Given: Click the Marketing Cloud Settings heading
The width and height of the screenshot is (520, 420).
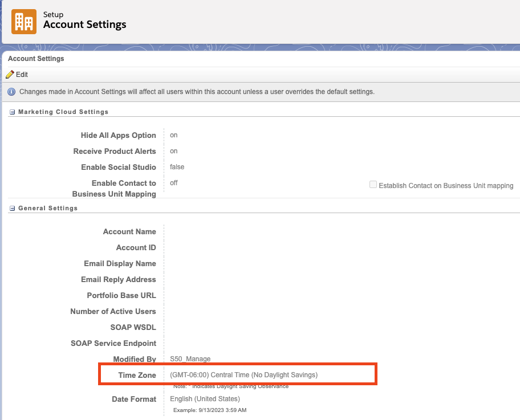Looking at the screenshot, I should 63,112.
